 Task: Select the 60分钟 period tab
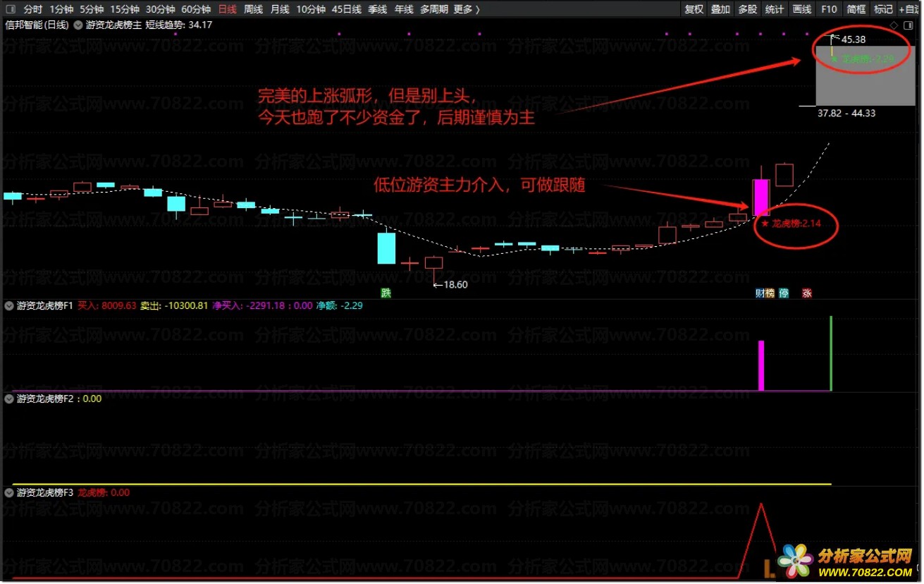pyautogui.click(x=196, y=9)
